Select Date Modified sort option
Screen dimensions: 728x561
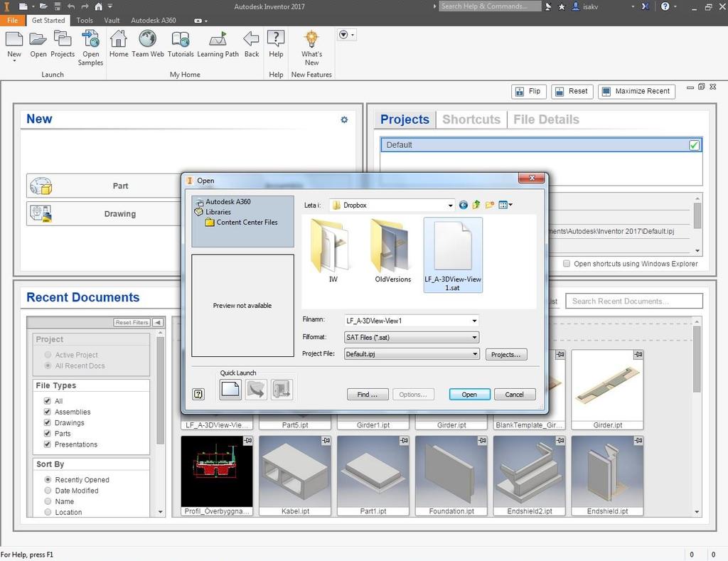(48, 491)
